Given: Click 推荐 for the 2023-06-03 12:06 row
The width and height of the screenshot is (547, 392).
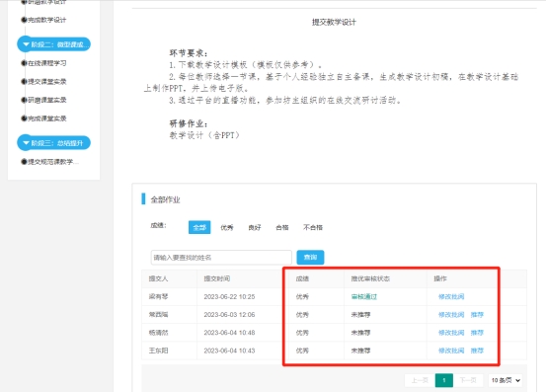Looking at the screenshot, I should pyautogui.click(x=477, y=315).
